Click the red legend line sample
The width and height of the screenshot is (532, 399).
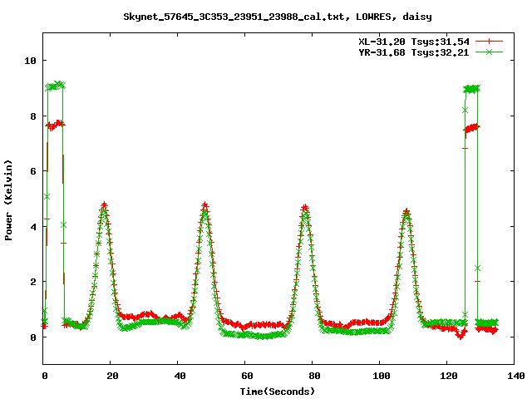pyautogui.click(x=489, y=42)
